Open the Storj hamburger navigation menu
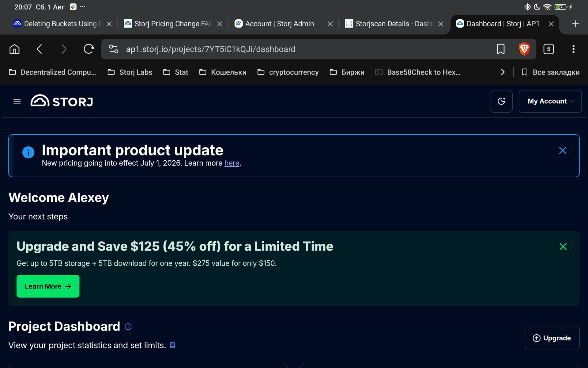 click(x=17, y=101)
